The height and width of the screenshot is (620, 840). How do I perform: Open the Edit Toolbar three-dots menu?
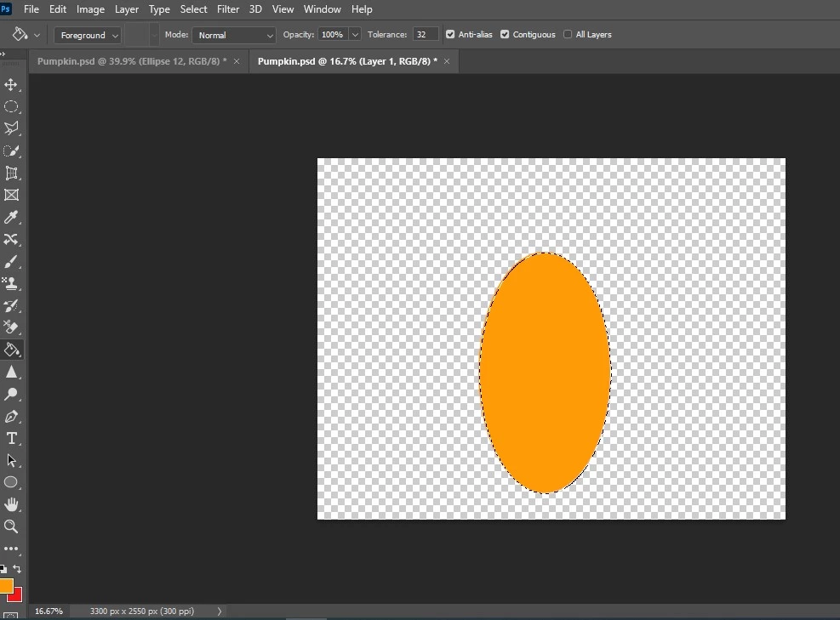click(11, 549)
